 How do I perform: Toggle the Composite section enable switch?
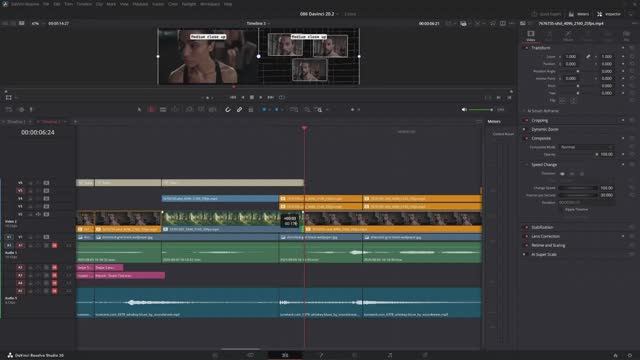tap(526, 138)
